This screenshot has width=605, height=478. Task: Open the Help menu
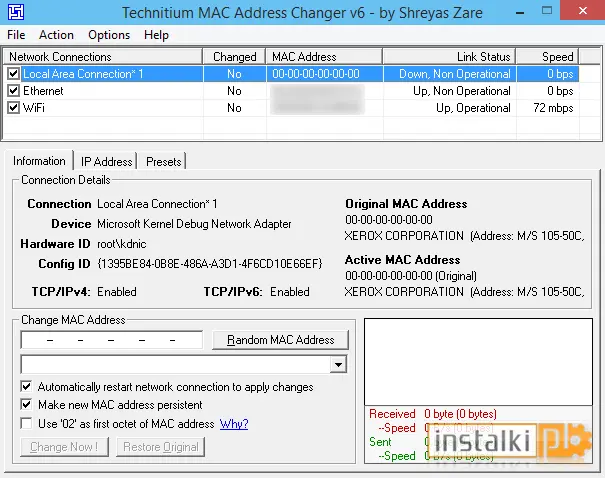pyautogui.click(x=156, y=35)
